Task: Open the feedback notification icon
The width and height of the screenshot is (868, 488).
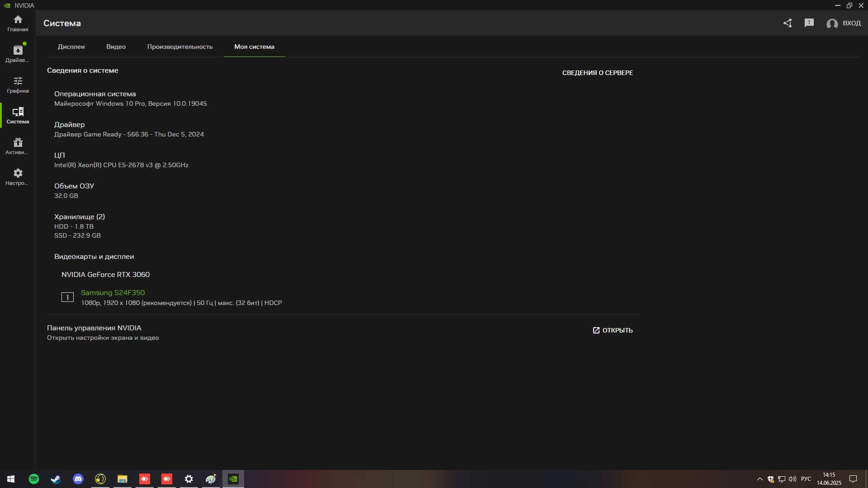Action: 809,23
